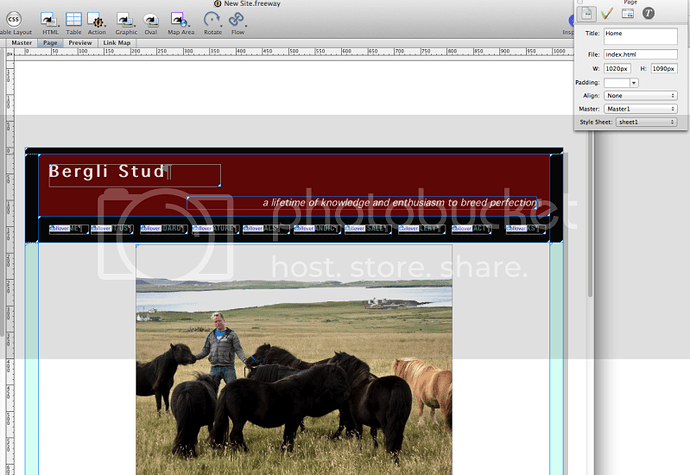The width and height of the screenshot is (690, 475).
Task: Select the rollover nav item ending SALE
Action: coord(367,229)
